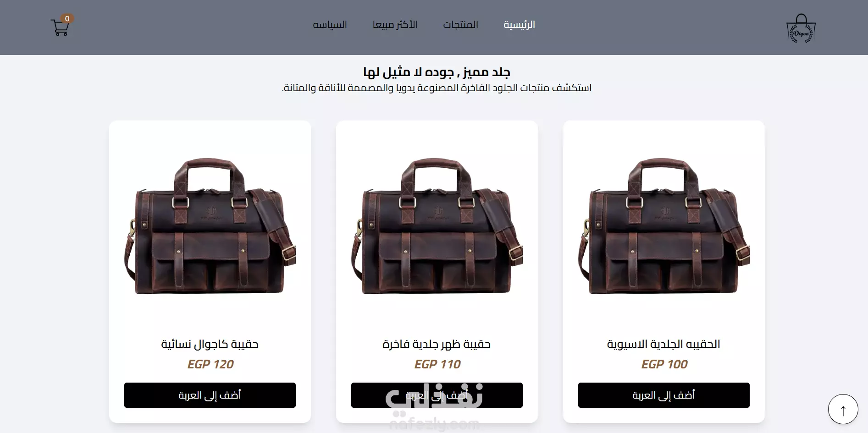868x433 pixels.
Task: Open image of the EGP 100 bag
Action: tap(663, 227)
